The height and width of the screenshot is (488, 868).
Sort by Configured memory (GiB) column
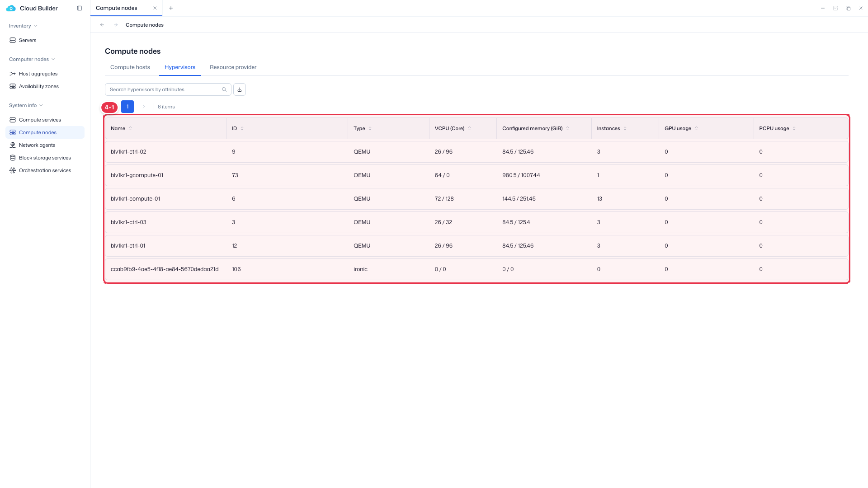click(568, 128)
